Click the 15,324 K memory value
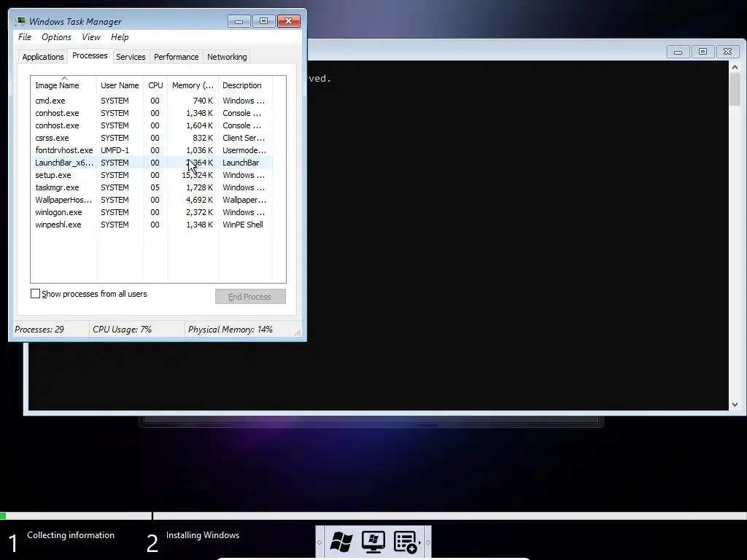 [x=197, y=175]
